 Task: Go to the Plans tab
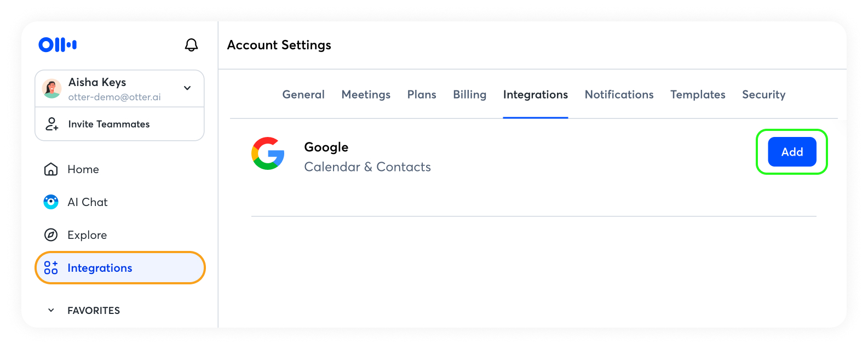pos(422,95)
